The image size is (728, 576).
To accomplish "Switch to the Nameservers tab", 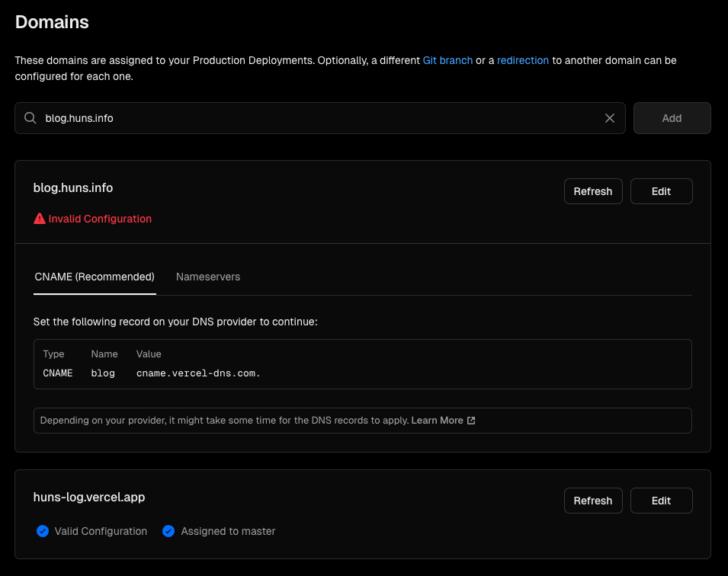I will 208,277.
